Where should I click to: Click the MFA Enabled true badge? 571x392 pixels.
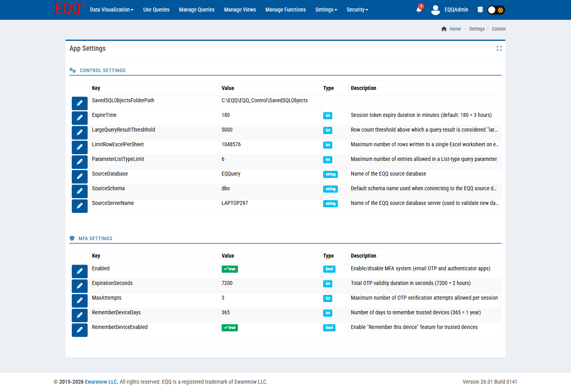pos(230,269)
